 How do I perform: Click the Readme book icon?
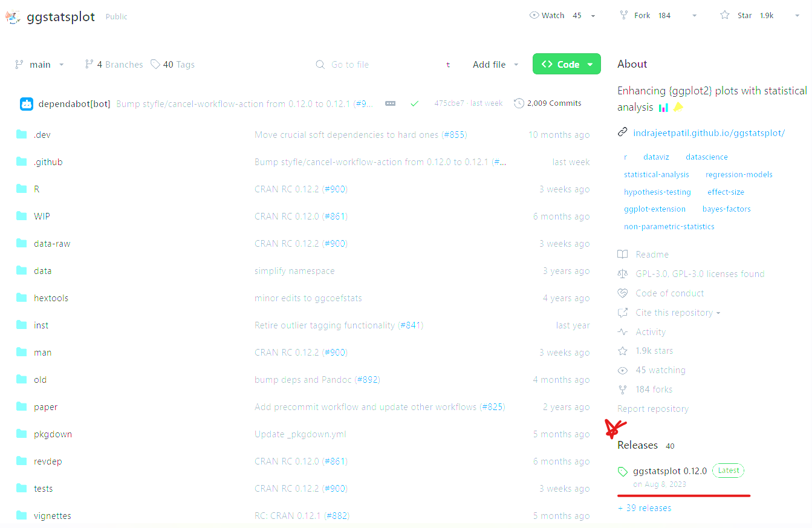click(x=623, y=255)
